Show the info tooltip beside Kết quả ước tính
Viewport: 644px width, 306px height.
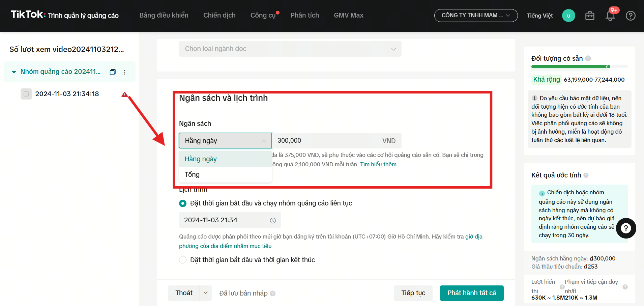tap(586, 175)
